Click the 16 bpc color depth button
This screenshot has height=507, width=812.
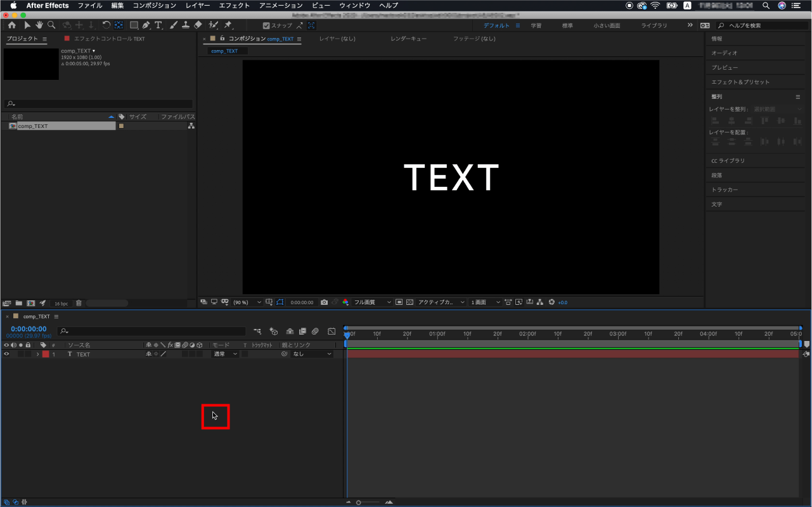[61, 304]
